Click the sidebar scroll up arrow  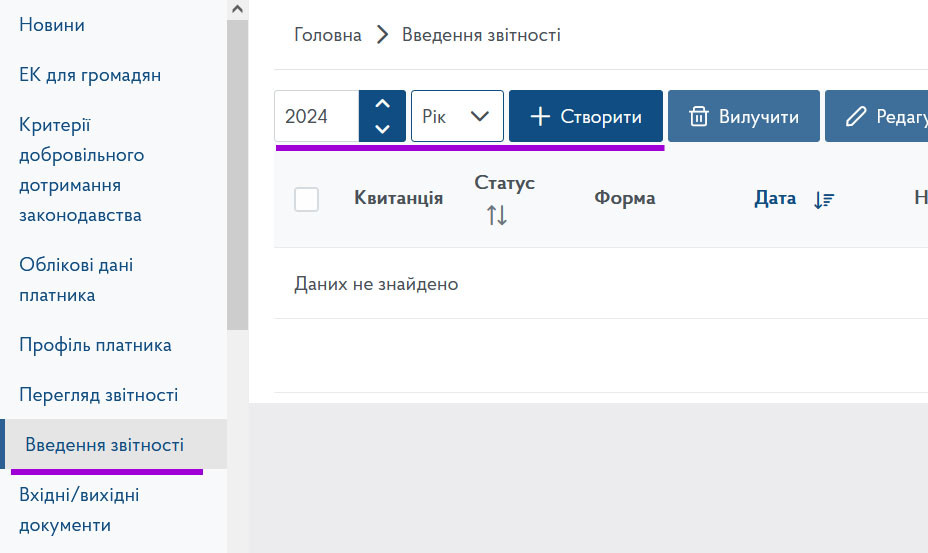tap(237, 9)
